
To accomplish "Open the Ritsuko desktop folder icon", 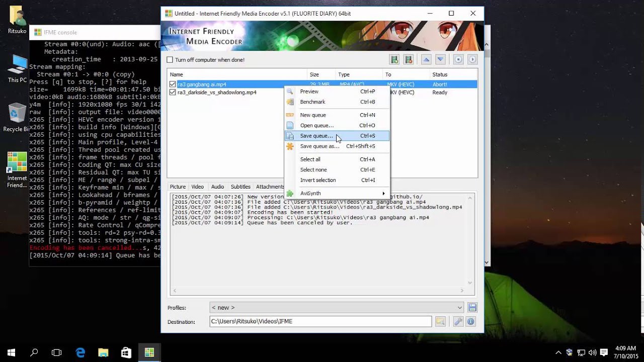I will [17, 20].
